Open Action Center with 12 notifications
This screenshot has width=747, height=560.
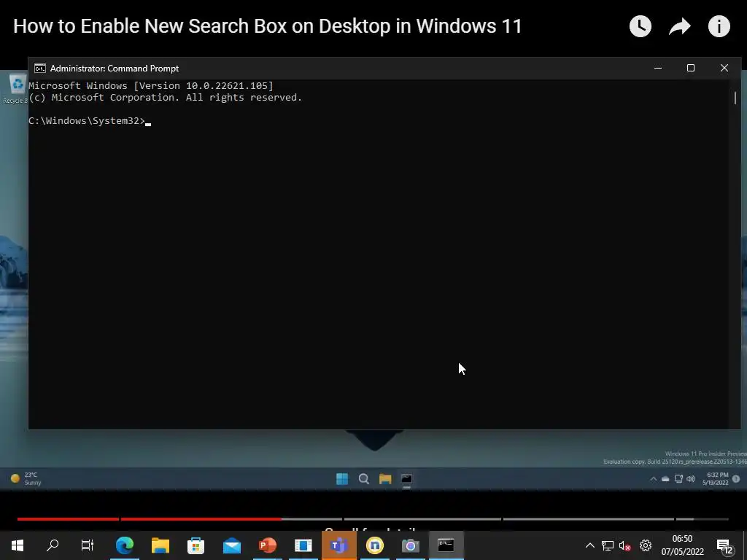point(724,545)
